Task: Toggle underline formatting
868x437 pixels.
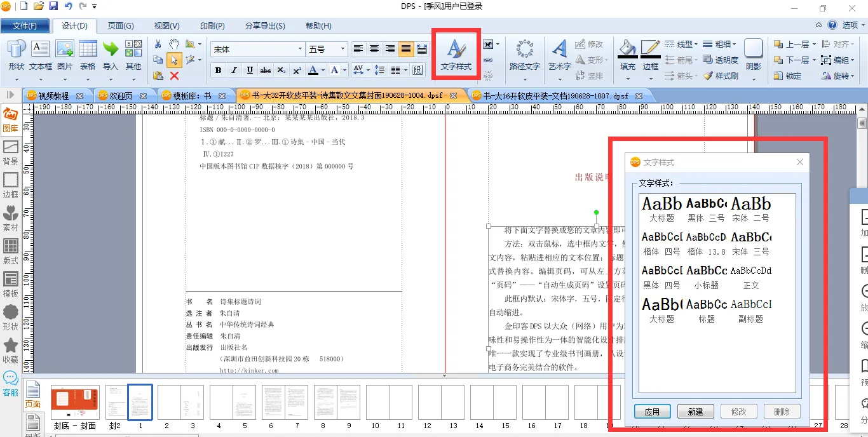Action: (250, 70)
